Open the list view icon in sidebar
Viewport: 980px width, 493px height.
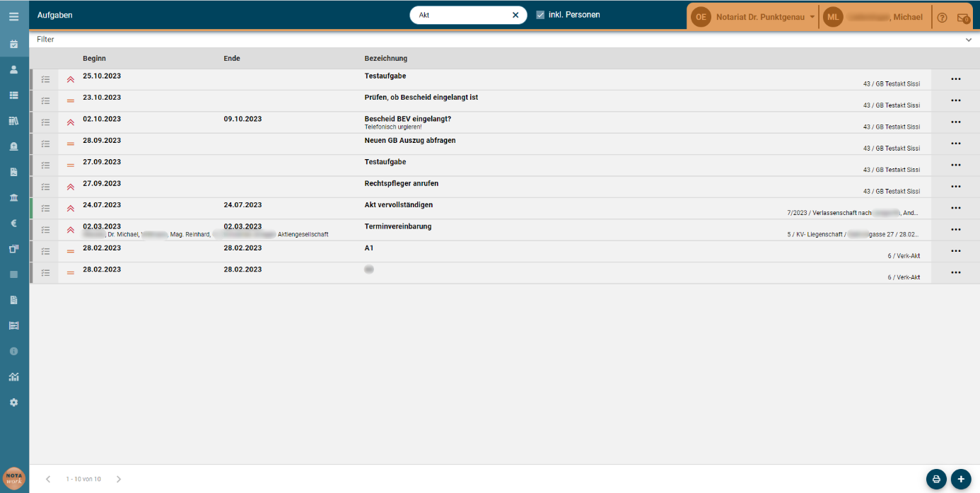point(13,95)
